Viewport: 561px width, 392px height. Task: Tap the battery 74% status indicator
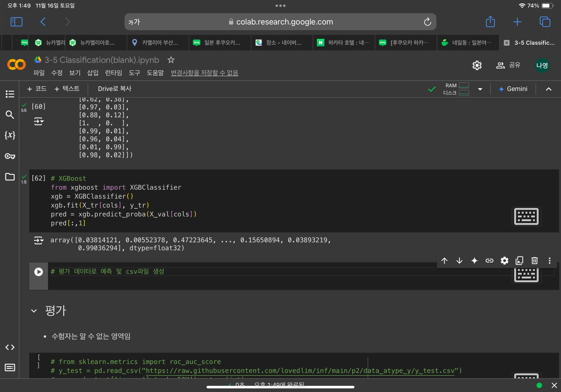[540, 6]
